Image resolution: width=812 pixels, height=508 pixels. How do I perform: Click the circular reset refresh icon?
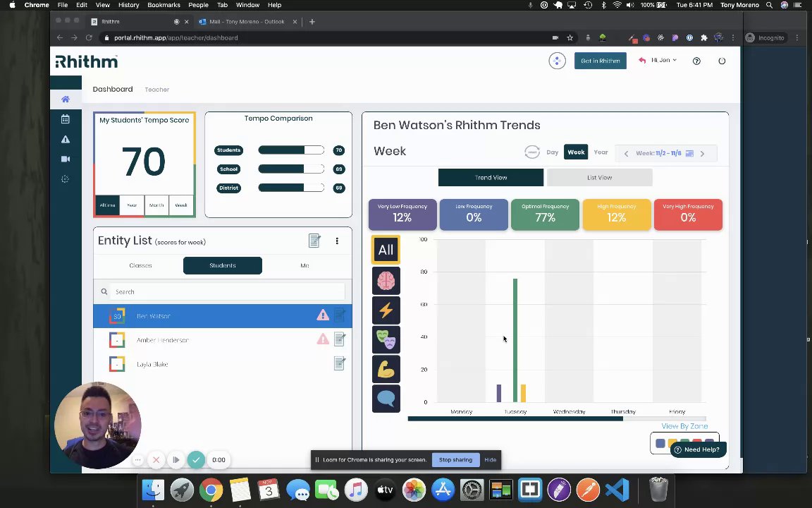pyautogui.click(x=532, y=152)
